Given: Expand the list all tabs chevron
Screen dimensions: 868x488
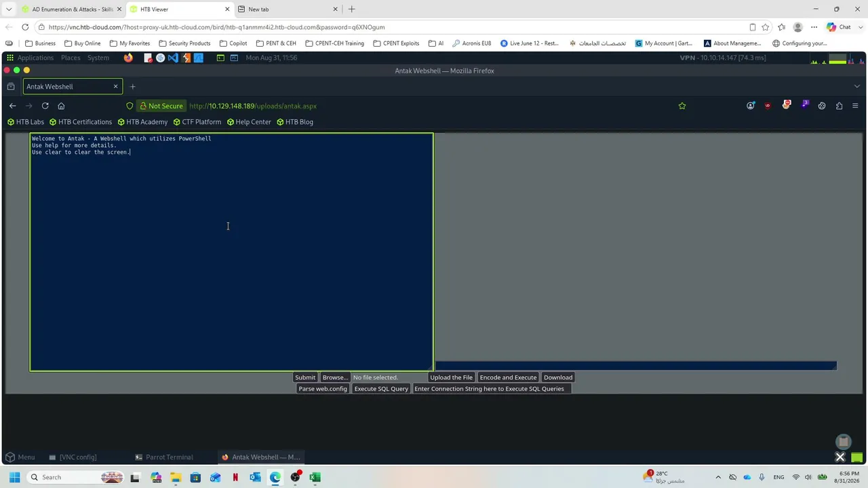Looking at the screenshot, I should tap(857, 87).
